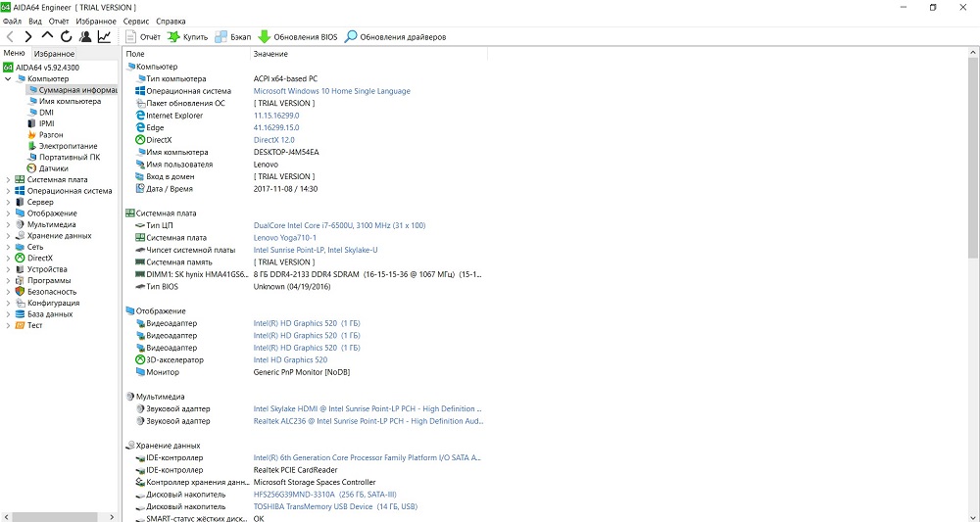Open the DualCore Intel Core i7-6500U link
Screen dimensions: 980x522
click(x=339, y=225)
